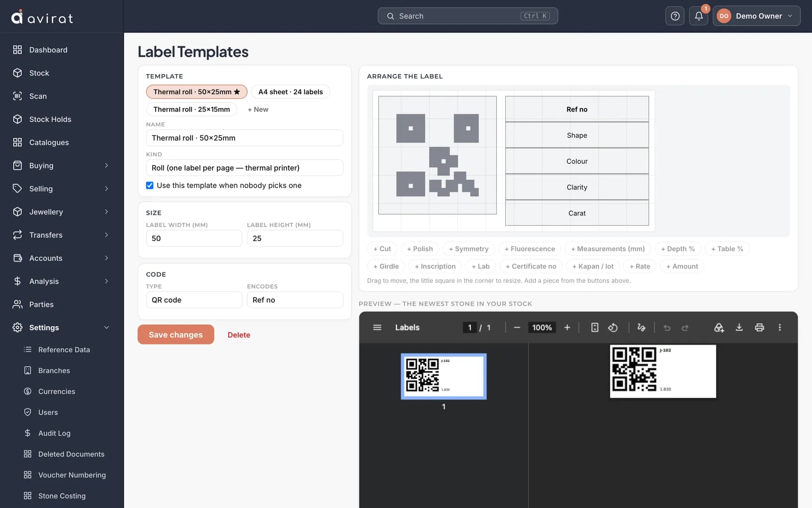The height and width of the screenshot is (508, 812).
Task: Collapse the Settings section
Action: click(62, 327)
